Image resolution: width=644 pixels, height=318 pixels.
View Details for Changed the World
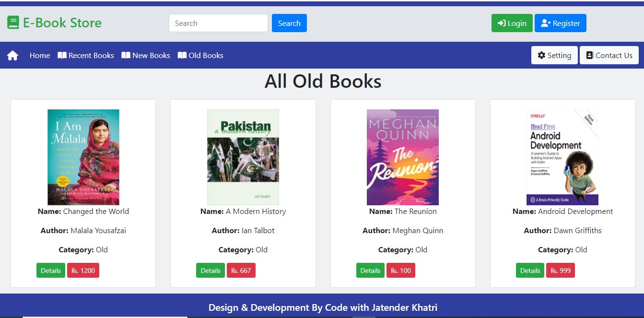coord(51,271)
